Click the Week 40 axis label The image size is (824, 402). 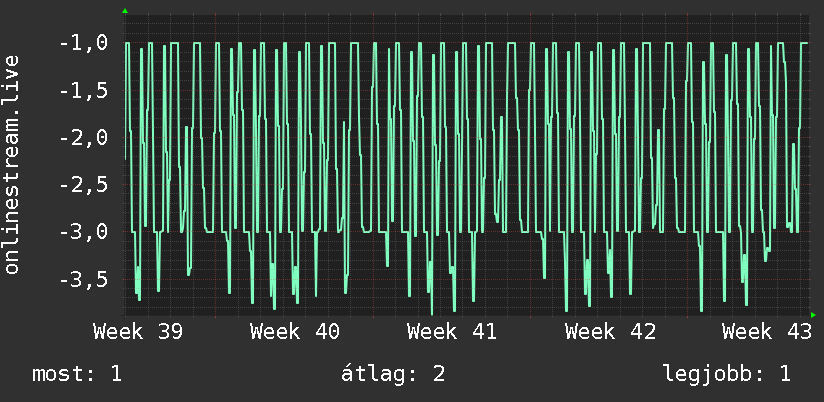[x=295, y=332]
